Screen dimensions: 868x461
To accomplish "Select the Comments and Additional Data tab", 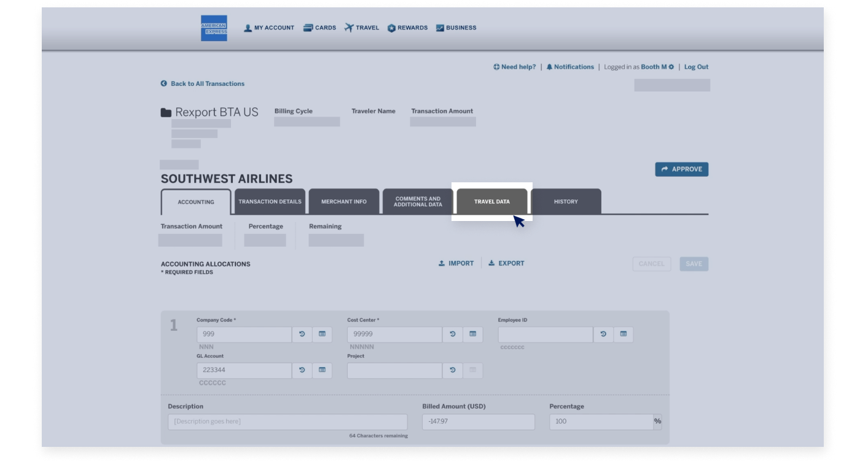I will pos(418,201).
